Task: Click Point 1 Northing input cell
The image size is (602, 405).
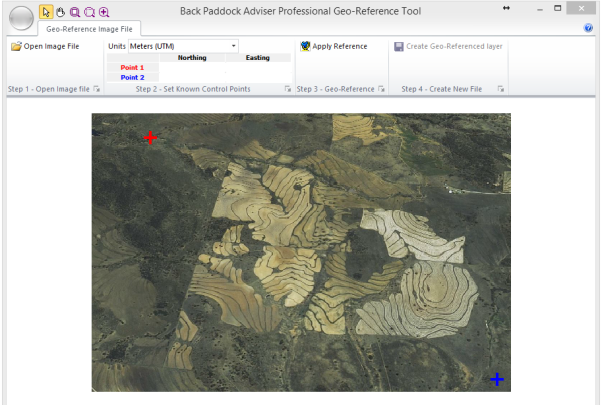Action: 192,67
